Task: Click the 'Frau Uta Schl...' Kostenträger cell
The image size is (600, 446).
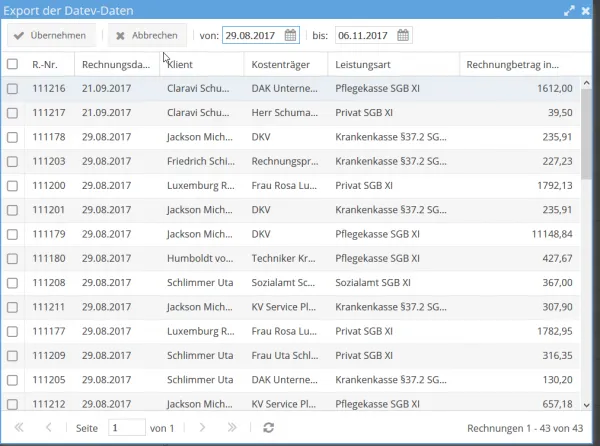Action: pyautogui.click(x=284, y=356)
